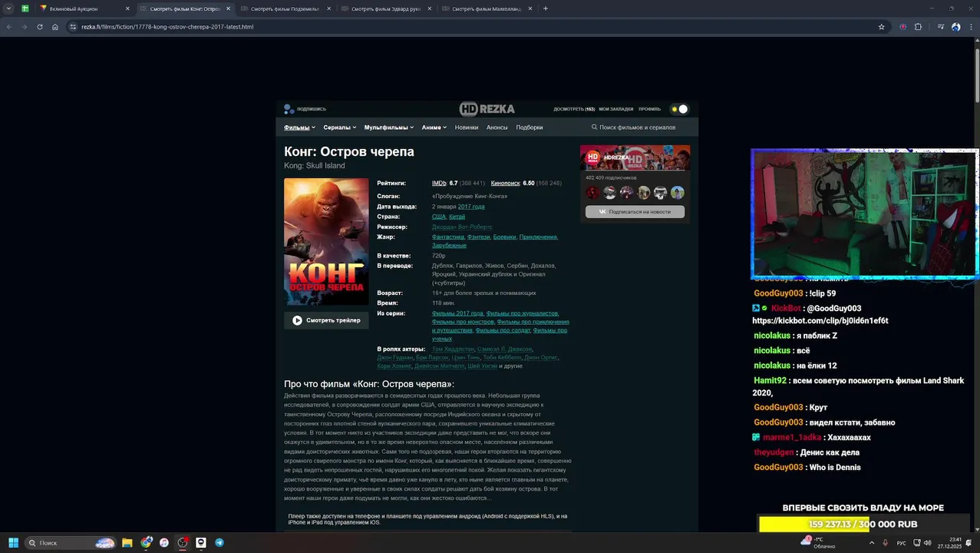Screen dimensions: 980x553
Task: Open the Новинки menu item
Action: click(x=467, y=127)
